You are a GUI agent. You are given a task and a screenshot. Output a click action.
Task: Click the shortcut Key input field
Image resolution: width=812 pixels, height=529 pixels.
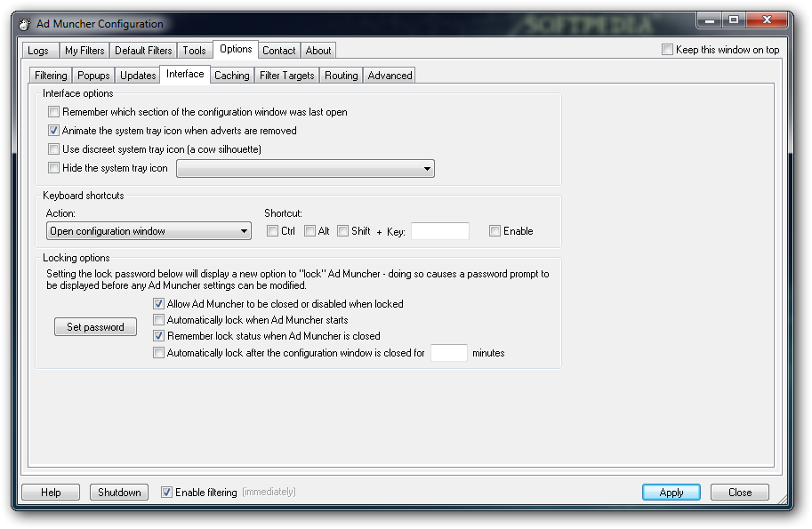coord(440,231)
